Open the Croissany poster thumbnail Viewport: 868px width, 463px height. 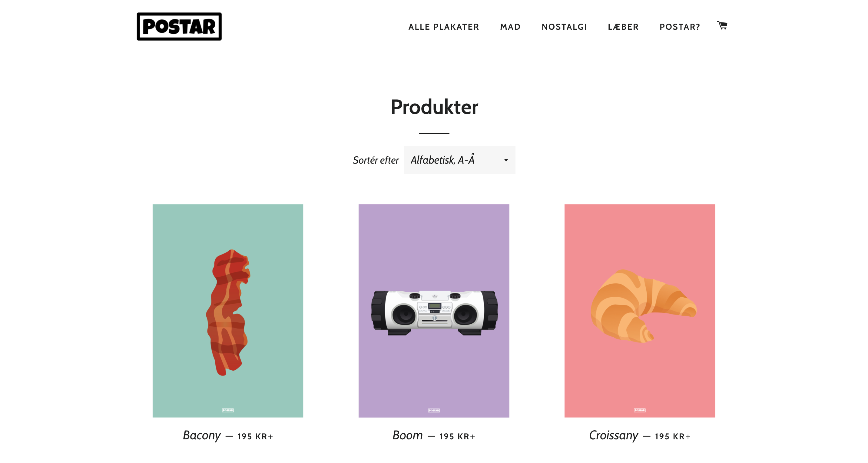(640, 311)
